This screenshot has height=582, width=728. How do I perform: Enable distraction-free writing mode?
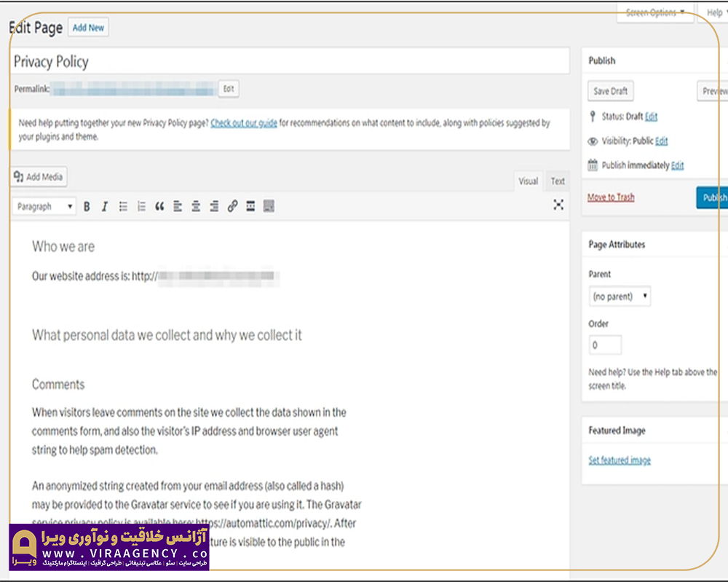(558, 205)
